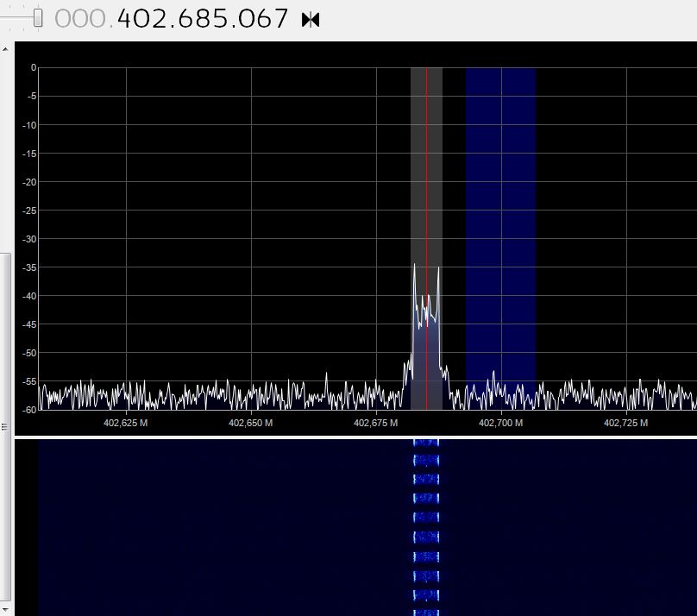Click the 402,650 M frequency axis label
Screen dimensions: 697x616
click(x=251, y=423)
